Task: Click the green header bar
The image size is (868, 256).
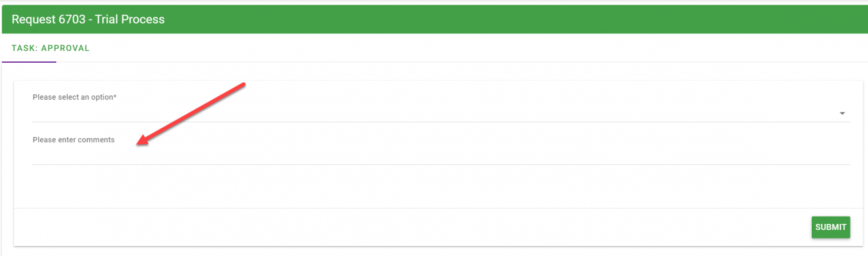Action: (x=435, y=19)
